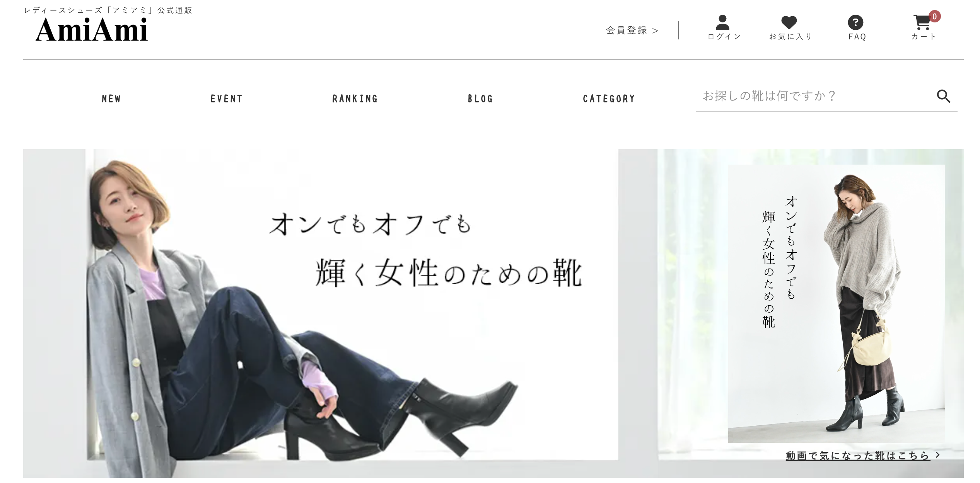Click the cart item count badge
The width and height of the screenshot is (980, 483).
[x=934, y=16]
